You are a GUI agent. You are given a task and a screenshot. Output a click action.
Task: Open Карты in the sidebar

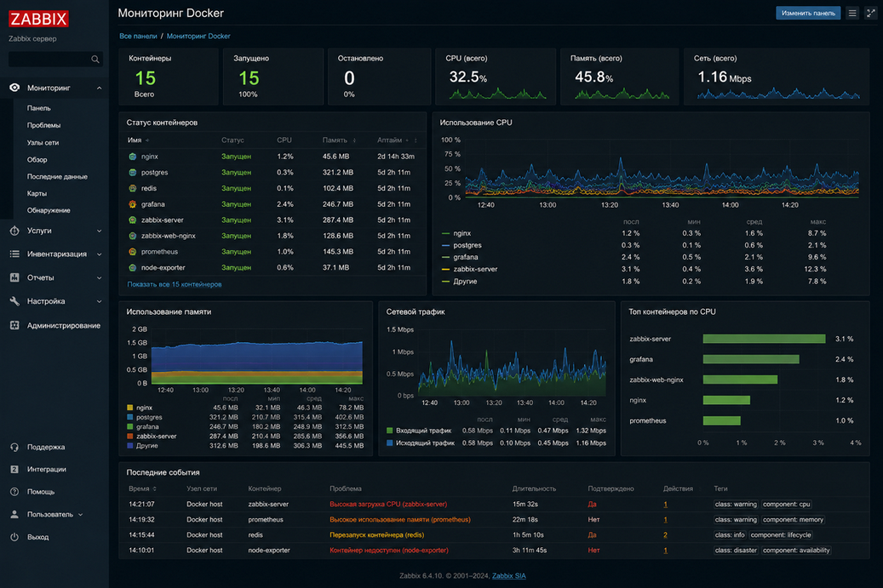(37, 193)
